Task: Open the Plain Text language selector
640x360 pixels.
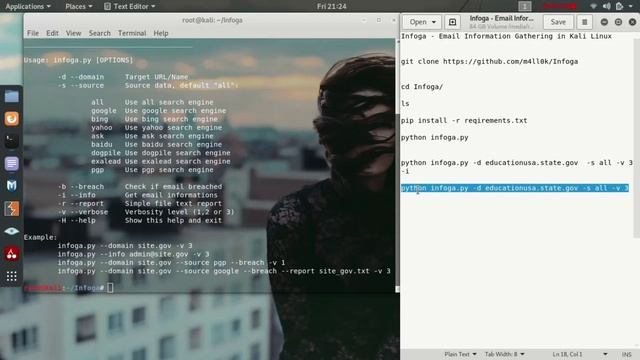Action: click(x=460, y=354)
